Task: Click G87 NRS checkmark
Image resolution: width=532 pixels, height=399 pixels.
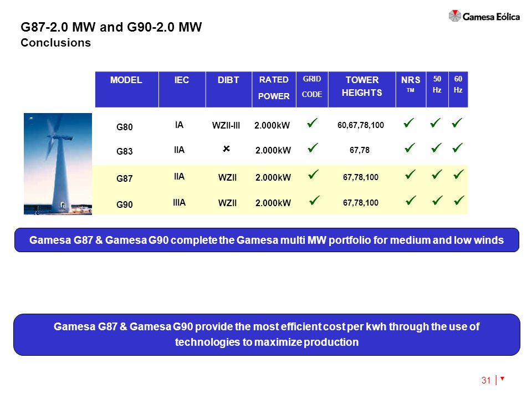Action: pyautogui.click(x=410, y=175)
